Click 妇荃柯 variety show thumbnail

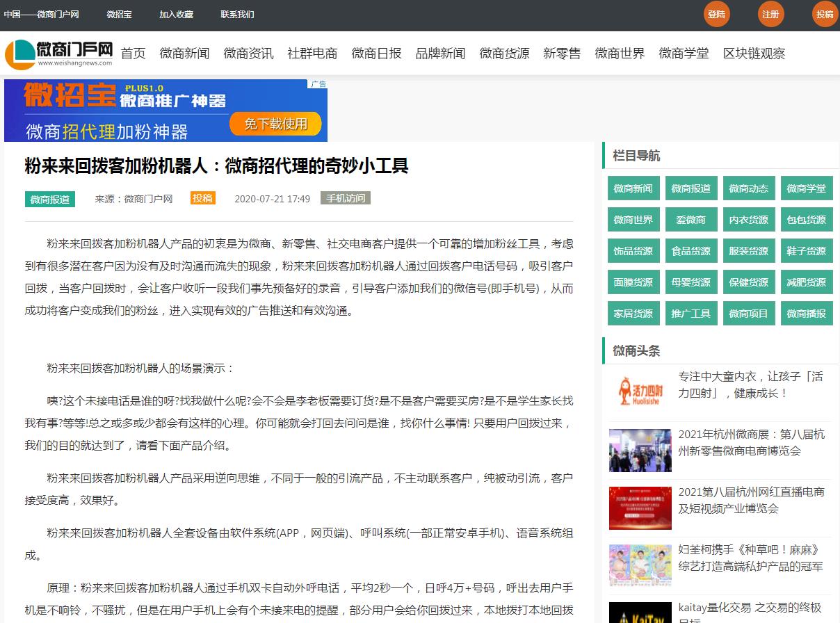tap(640, 566)
